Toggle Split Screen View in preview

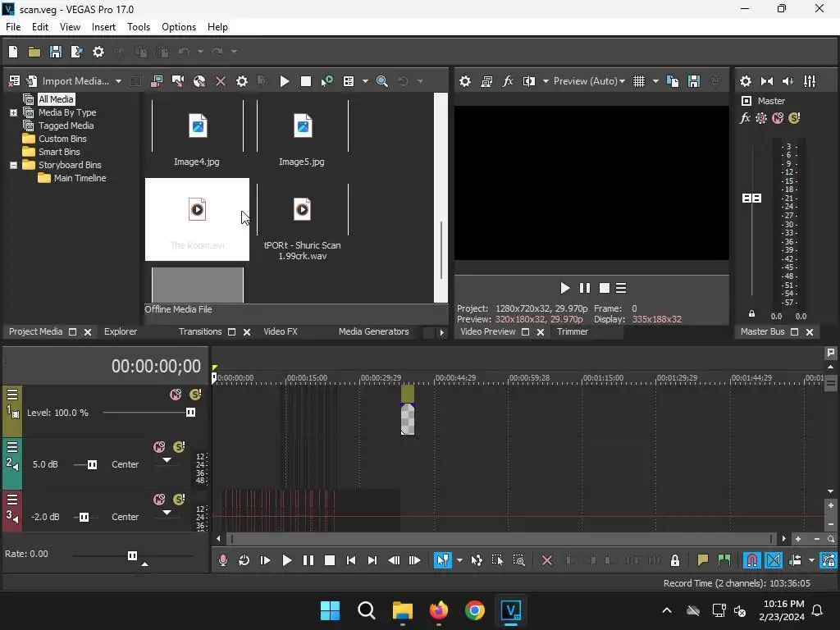tap(529, 81)
